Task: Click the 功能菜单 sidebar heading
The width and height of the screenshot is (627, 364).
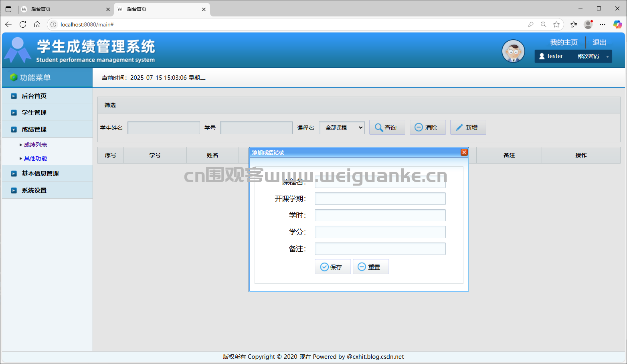Action: pyautogui.click(x=35, y=77)
